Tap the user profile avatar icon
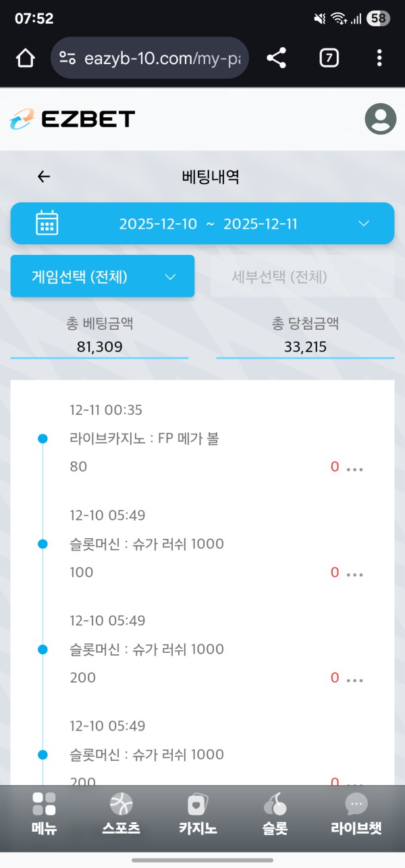Screen dimensions: 405x868 point(380,120)
